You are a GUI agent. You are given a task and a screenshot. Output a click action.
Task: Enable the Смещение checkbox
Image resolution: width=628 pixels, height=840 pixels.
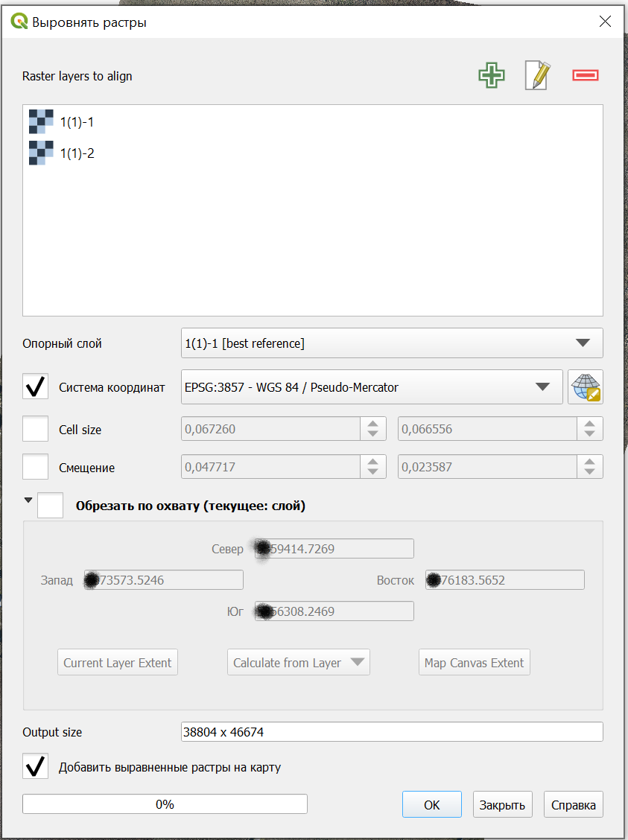pos(35,467)
